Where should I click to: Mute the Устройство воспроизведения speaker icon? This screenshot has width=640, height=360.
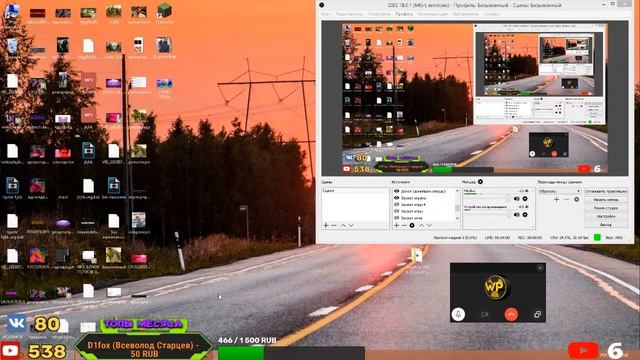tap(517, 214)
